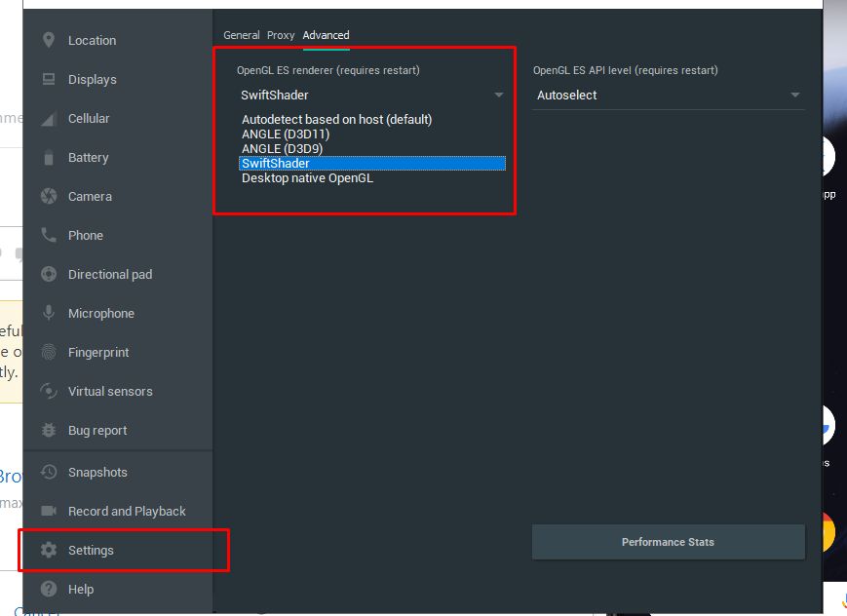Open Snapshots page

pos(118,473)
